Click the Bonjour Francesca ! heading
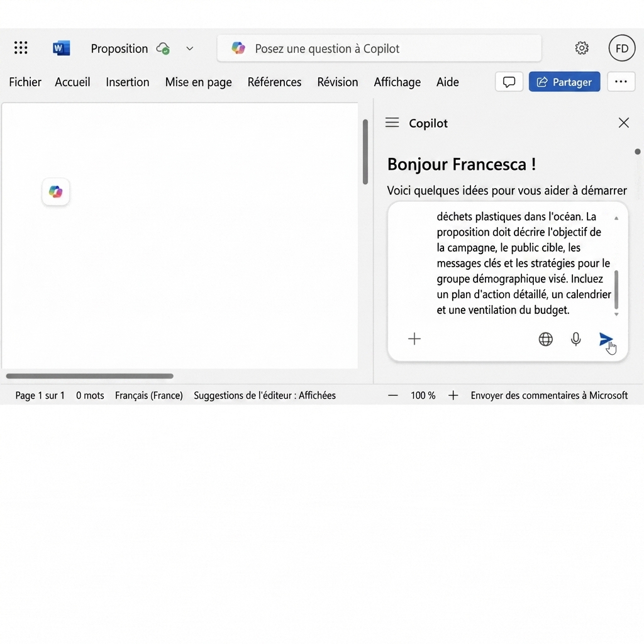 tap(461, 164)
